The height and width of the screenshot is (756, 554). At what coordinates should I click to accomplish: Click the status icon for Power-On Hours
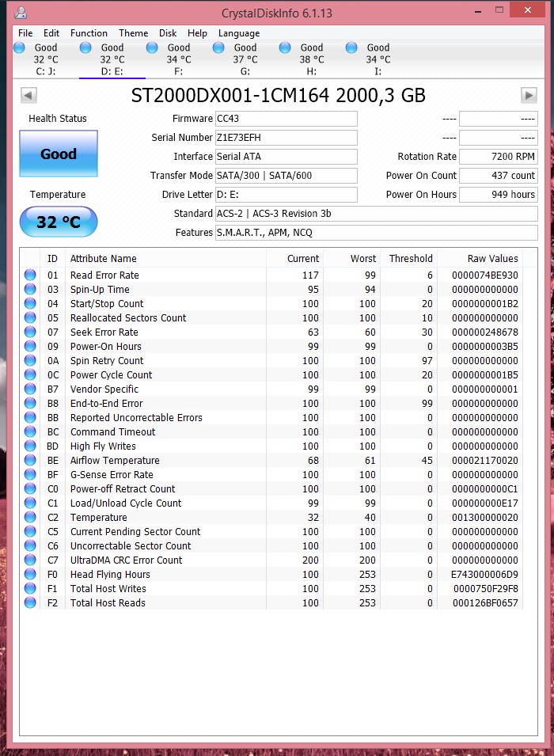tap(30, 346)
